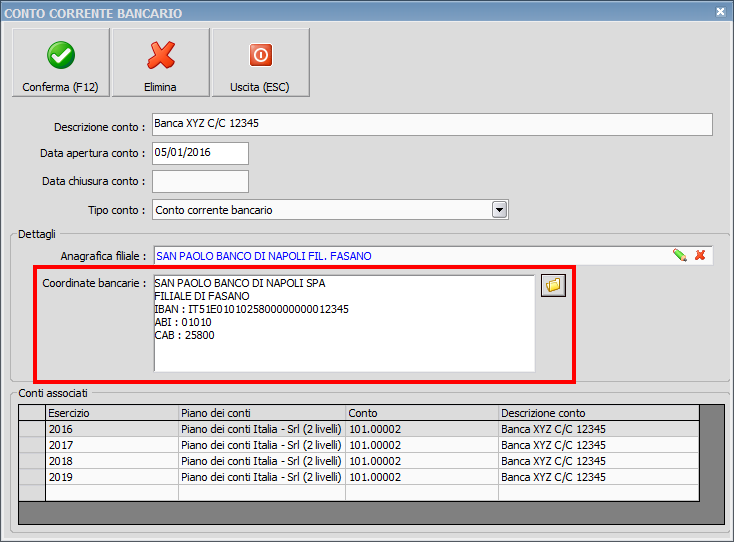Click the Esercizio column header
The image size is (734, 542).
click(x=112, y=413)
